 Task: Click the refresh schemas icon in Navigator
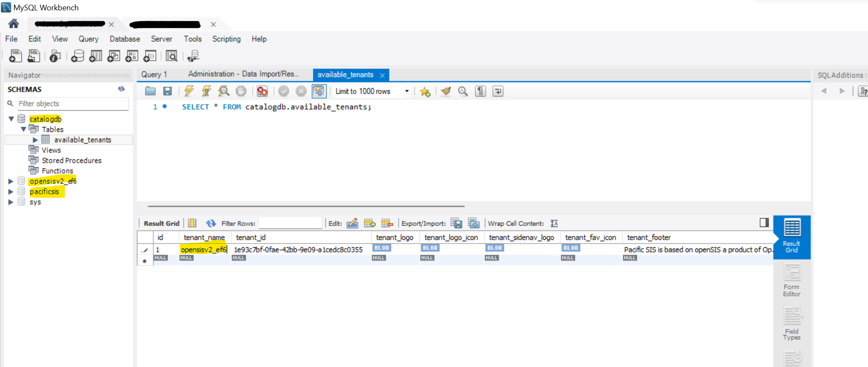pos(121,89)
